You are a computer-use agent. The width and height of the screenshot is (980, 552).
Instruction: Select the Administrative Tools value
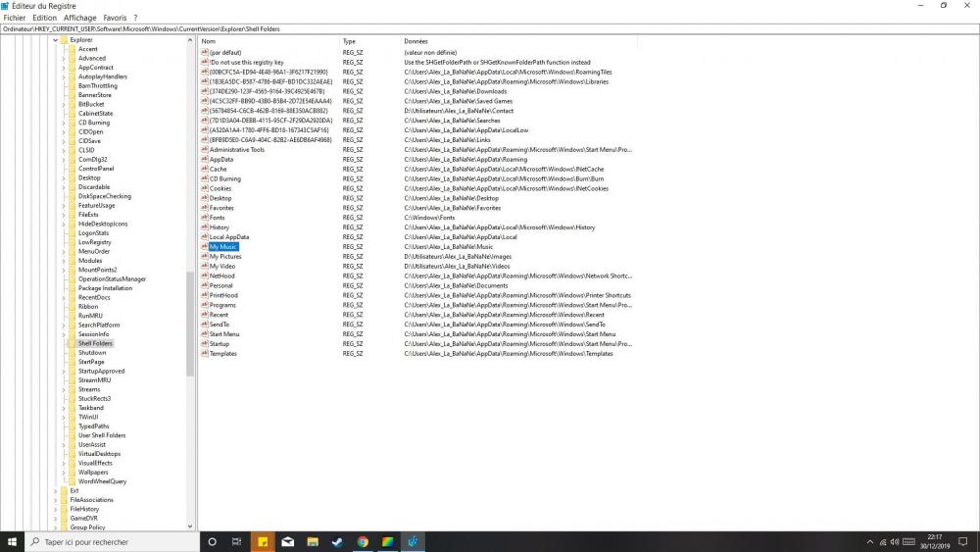pos(237,149)
